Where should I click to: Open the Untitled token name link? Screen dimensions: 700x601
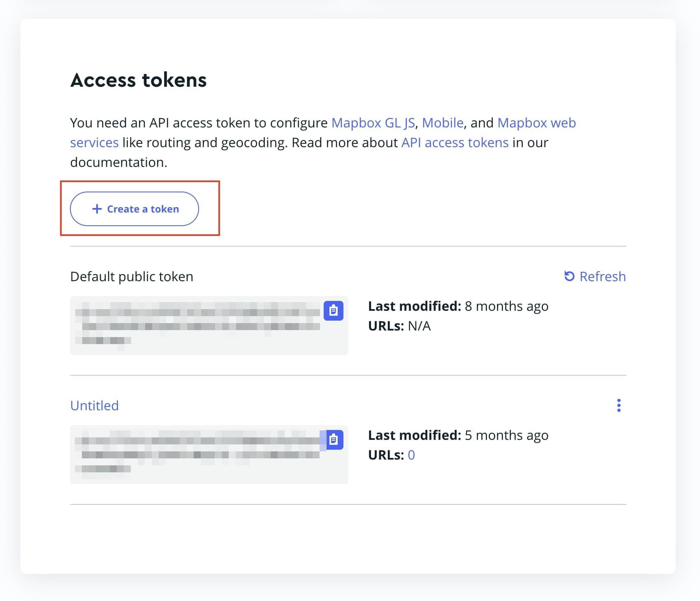tap(95, 406)
